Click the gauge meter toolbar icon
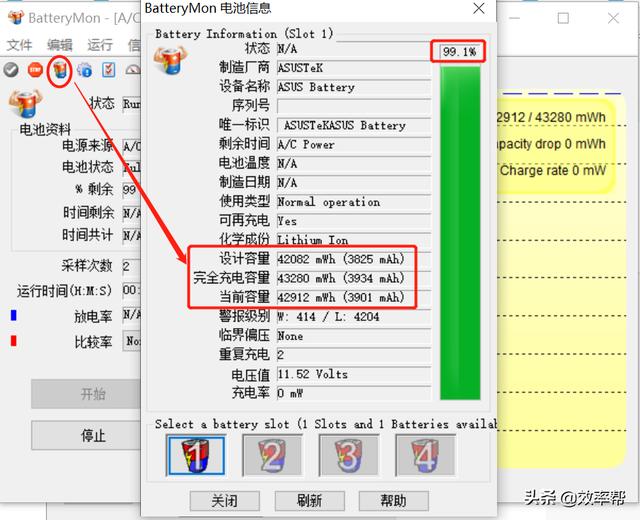The width and height of the screenshot is (640, 520). (131, 70)
